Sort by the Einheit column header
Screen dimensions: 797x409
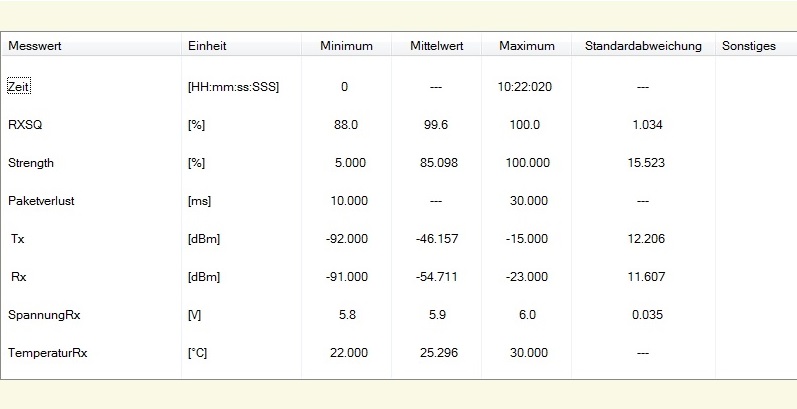[207, 46]
